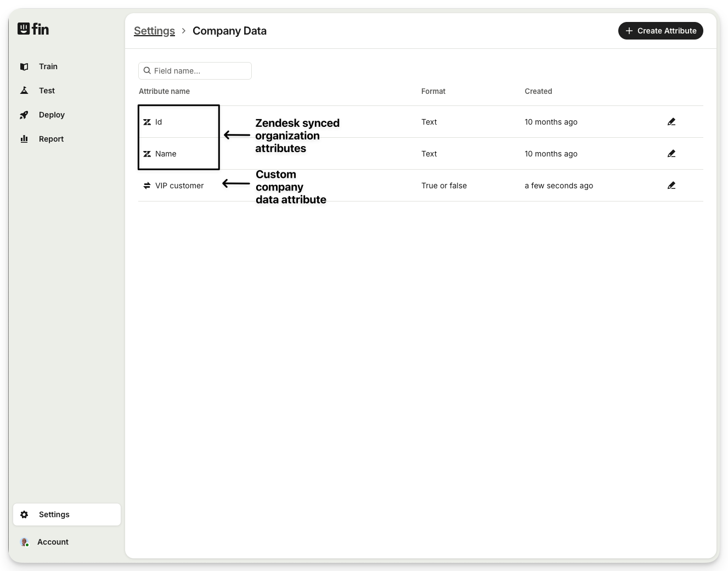Image resolution: width=728 pixels, height=571 pixels.
Task: Click the Test flask icon
Action: coord(24,91)
